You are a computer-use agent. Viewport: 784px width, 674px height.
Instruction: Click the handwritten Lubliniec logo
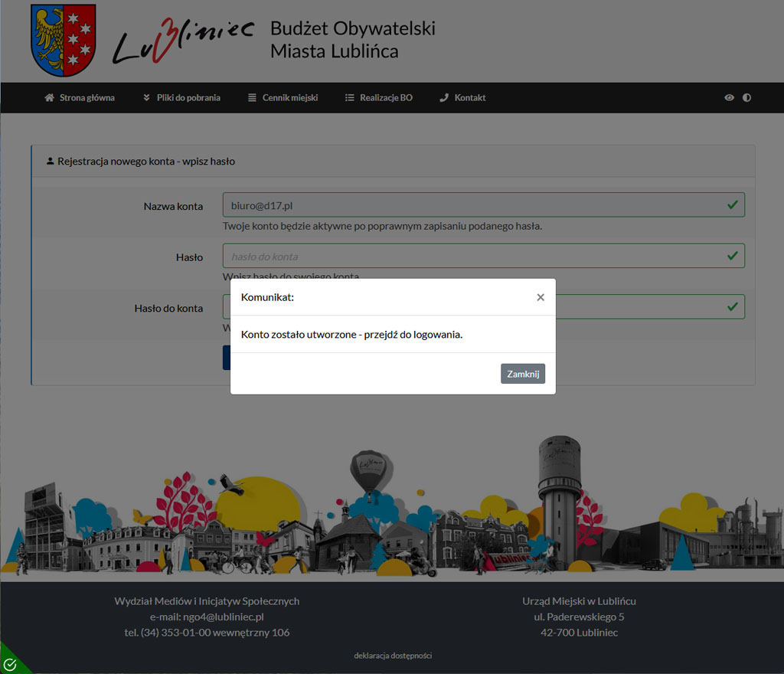(184, 41)
